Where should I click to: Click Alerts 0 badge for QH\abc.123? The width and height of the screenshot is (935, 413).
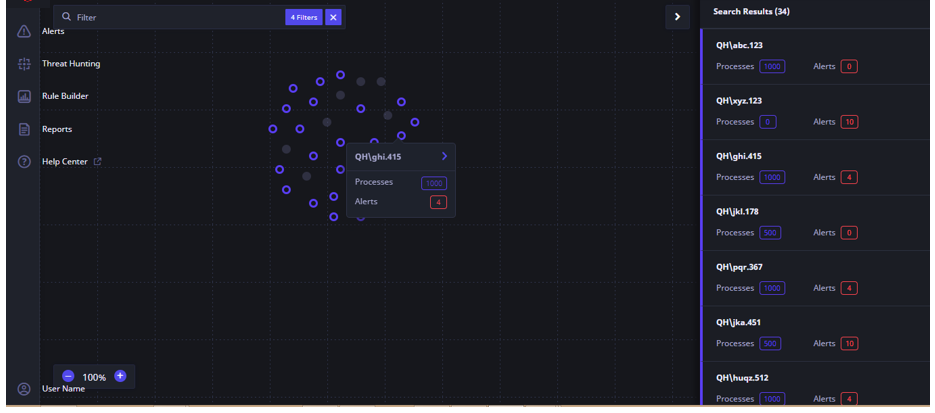pos(849,66)
